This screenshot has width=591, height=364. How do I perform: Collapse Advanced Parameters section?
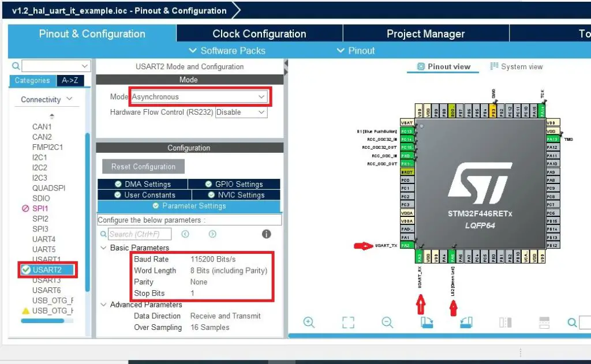pos(104,305)
